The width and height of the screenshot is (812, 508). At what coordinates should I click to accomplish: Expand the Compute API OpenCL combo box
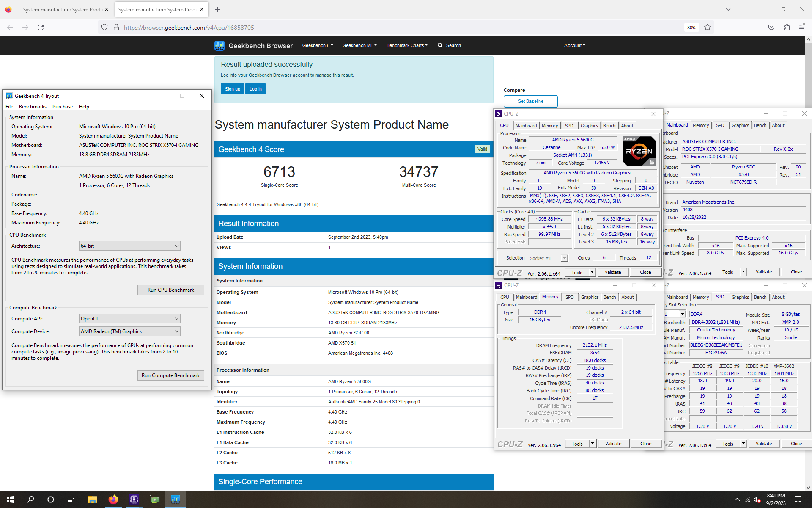point(130,319)
